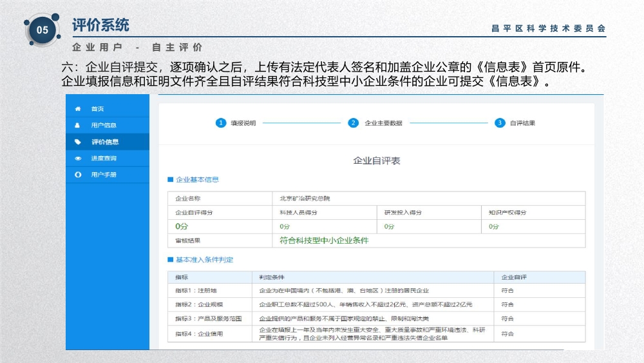This screenshot has height=363, width=644.
Task: Click the 企业名称 label cell
Action: 220,199
